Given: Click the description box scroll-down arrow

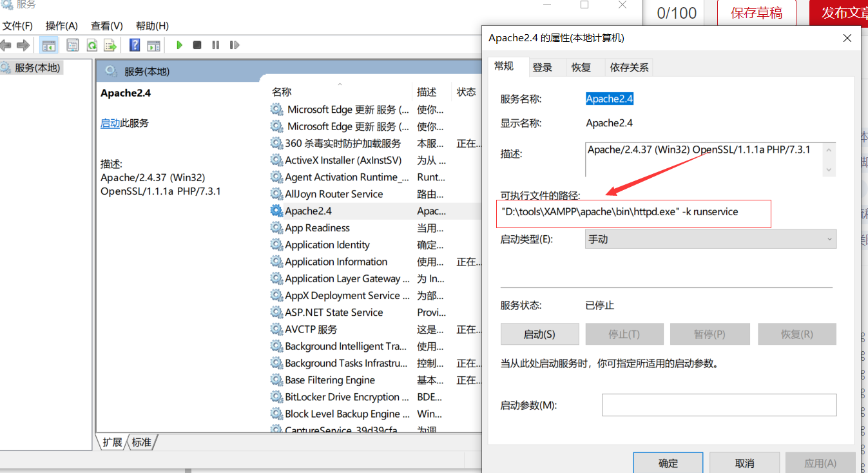Looking at the screenshot, I should point(829,170).
